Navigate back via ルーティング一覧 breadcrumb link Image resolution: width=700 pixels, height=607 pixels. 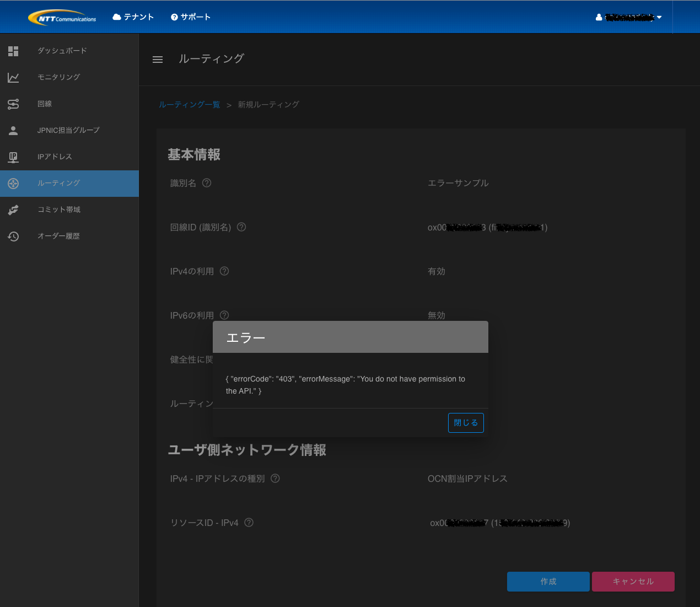coord(189,104)
